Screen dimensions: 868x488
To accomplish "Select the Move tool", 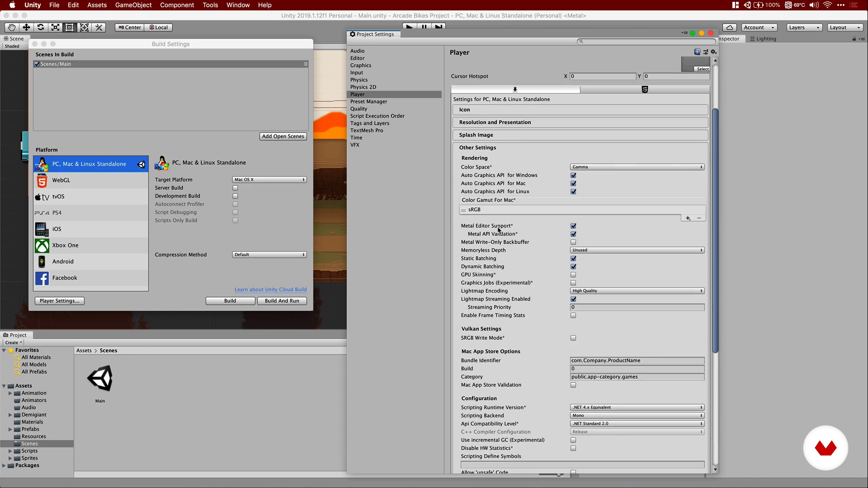I will 26,28.
